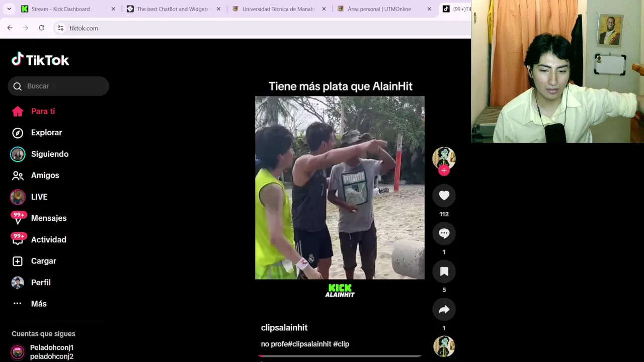Click the Actividad icon with 99+ badge

pyautogui.click(x=18, y=239)
